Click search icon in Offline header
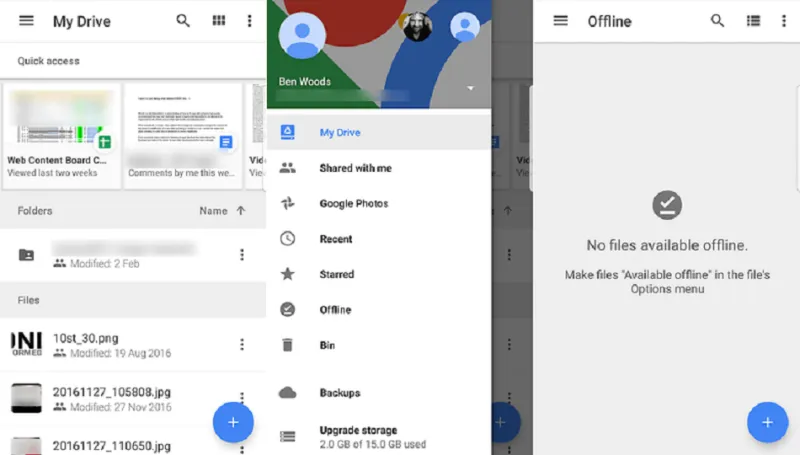The height and width of the screenshot is (455, 800). (x=717, y=21)
